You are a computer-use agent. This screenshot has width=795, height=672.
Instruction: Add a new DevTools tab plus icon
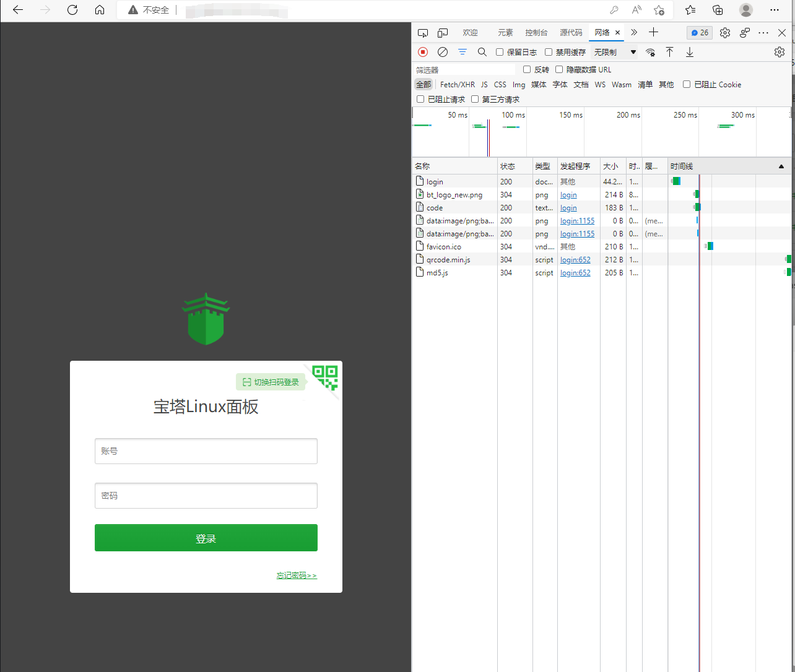tap(653, 32)
